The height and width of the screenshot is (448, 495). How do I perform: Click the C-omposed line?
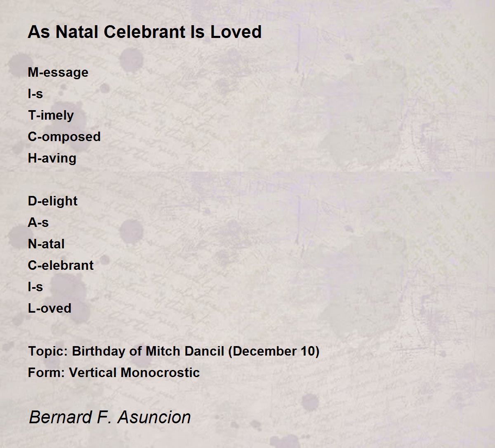pos(64,137)
